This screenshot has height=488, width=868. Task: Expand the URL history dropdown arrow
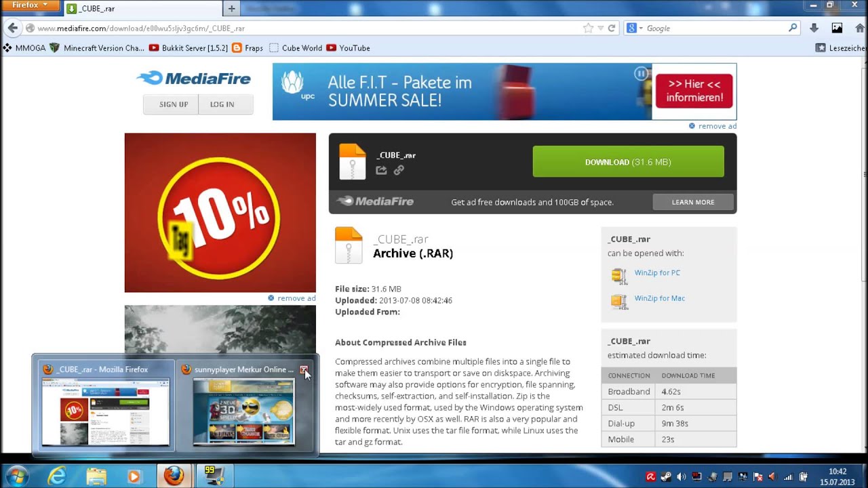point(600,28)
